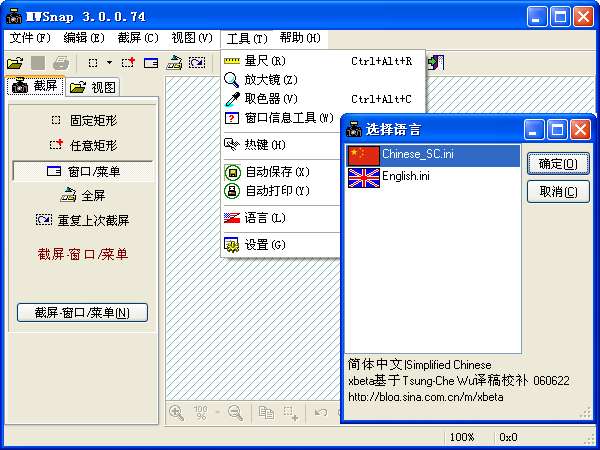The width and height of the screenshot is (600, 450).
Task: Click the printer icon in the toolbar
Action: (x=61, y=63)
